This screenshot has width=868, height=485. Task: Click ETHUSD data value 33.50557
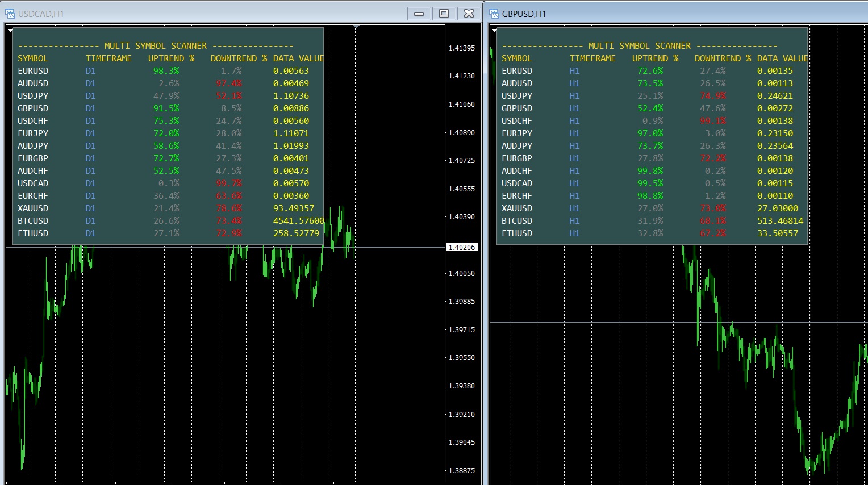(x=777, y=233)
